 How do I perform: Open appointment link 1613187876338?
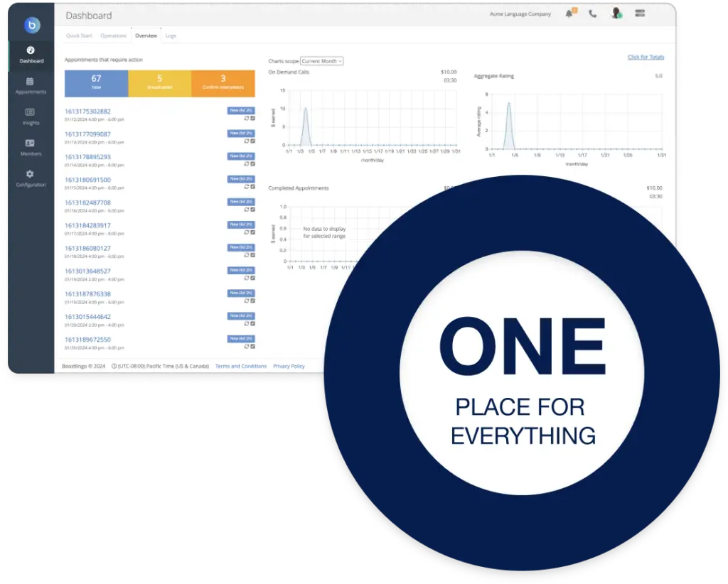click(87, 293)
